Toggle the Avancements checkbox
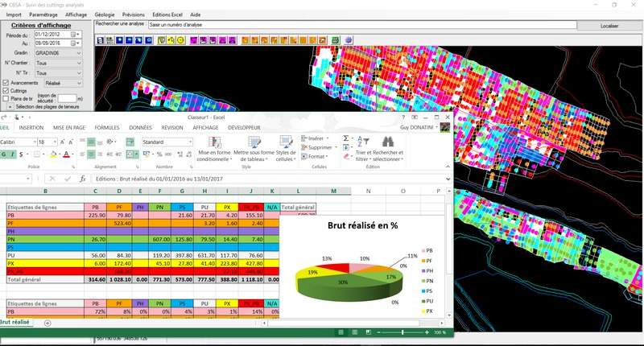 [6, 83]
